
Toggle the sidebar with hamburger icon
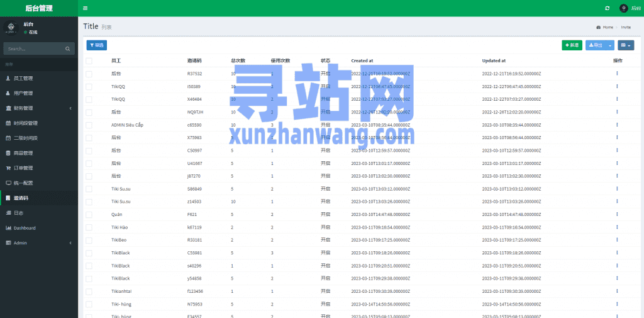[x=85, y=8]
